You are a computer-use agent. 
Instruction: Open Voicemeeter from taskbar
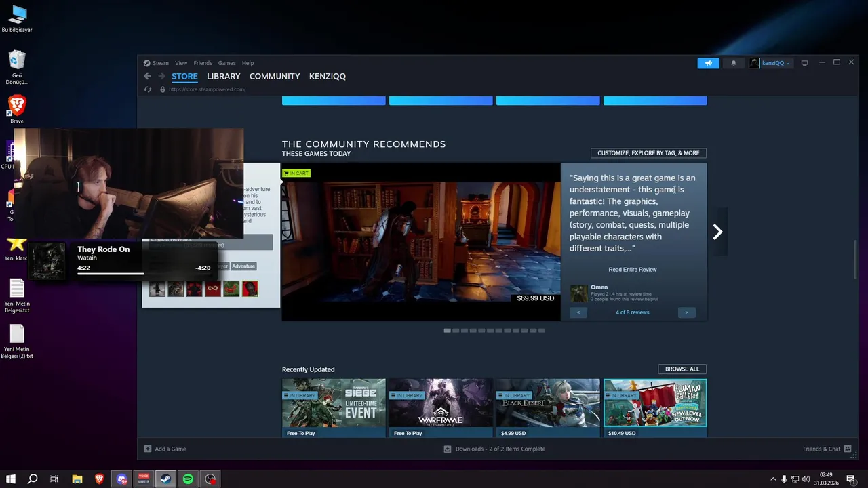[144, 479]
